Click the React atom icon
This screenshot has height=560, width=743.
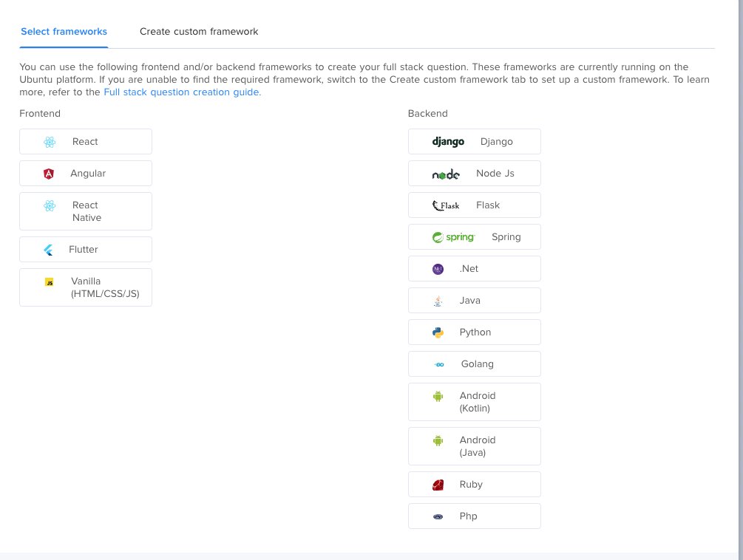tap(50, 142)
